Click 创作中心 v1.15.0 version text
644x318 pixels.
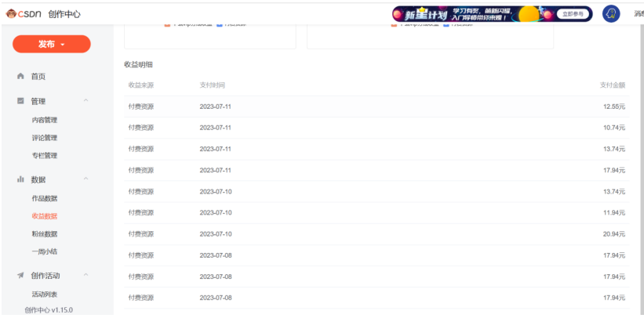tap(49, 310)
